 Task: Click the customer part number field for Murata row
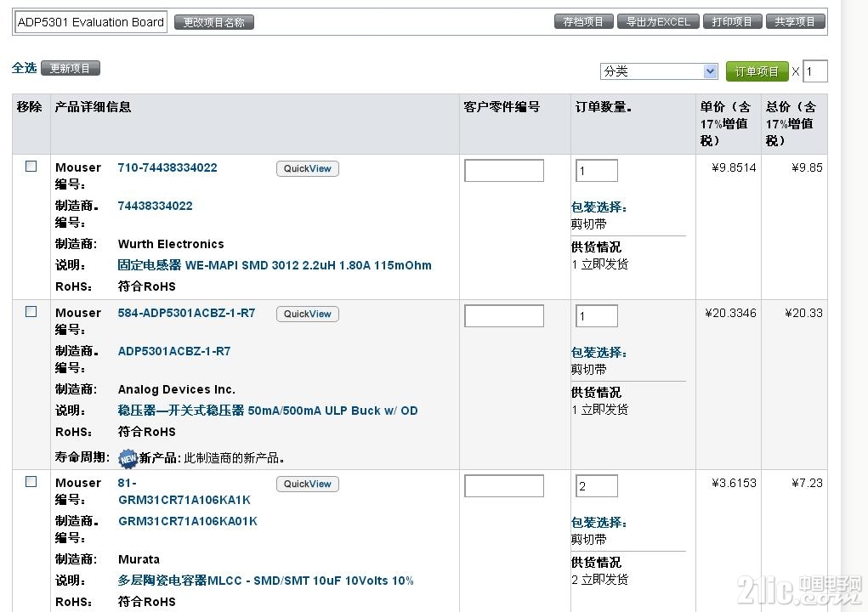click(504, 486)
